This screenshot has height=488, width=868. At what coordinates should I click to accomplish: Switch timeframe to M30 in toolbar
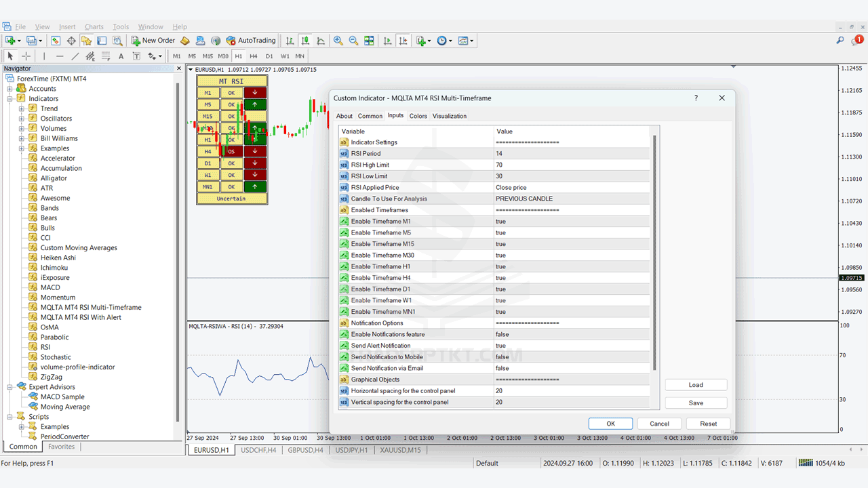(223, 56)
